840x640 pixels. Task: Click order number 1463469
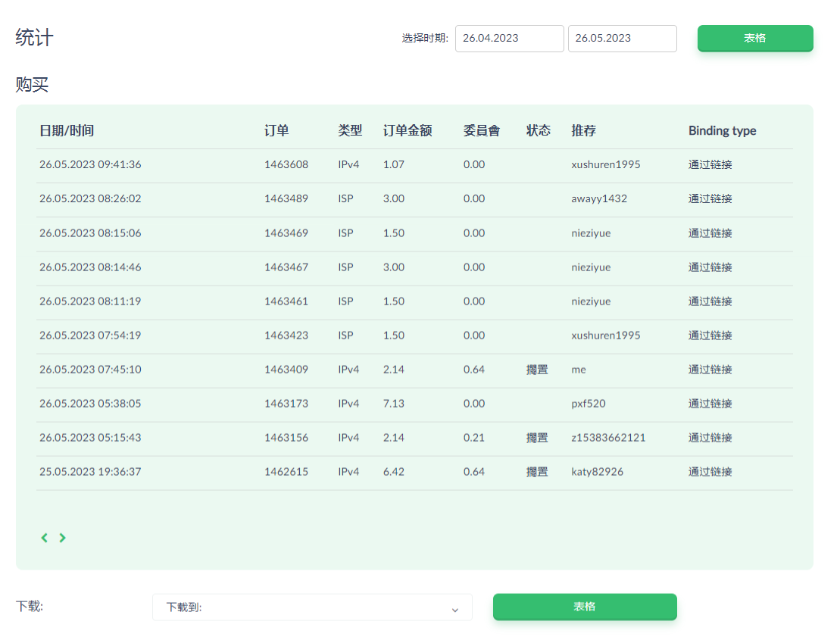286,233
